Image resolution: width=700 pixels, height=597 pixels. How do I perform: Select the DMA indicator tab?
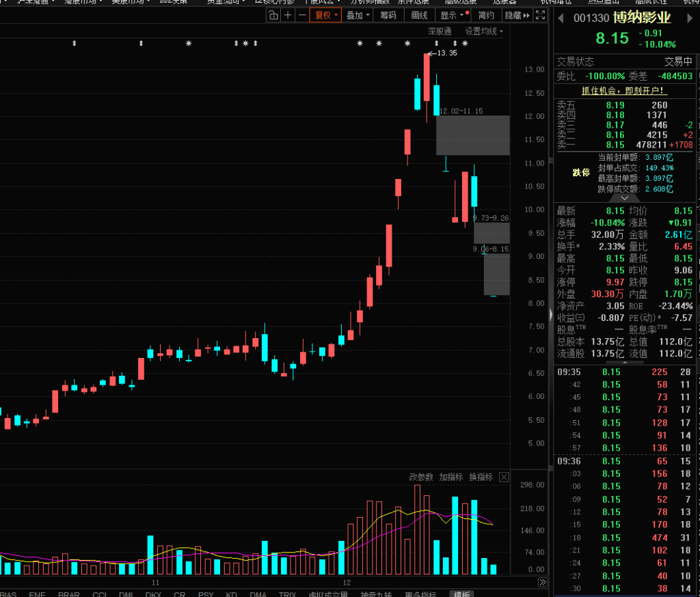[x=258, y=594]
